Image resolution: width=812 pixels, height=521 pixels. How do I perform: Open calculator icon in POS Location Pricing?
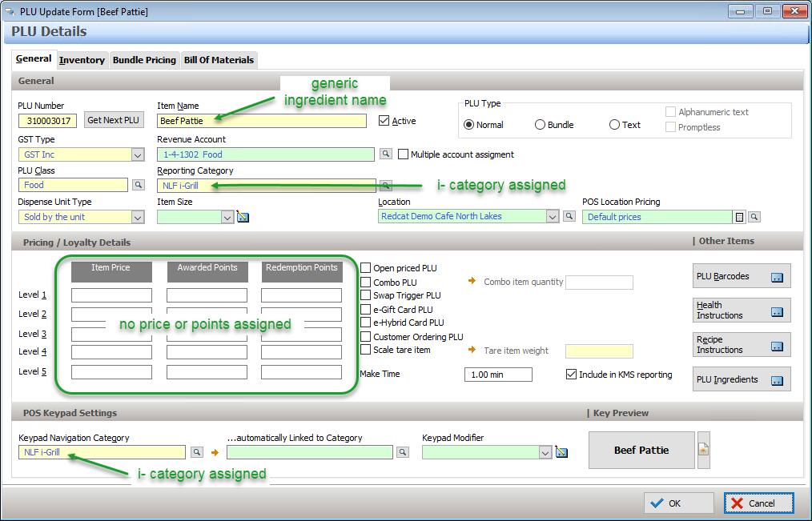pos(740,217)
